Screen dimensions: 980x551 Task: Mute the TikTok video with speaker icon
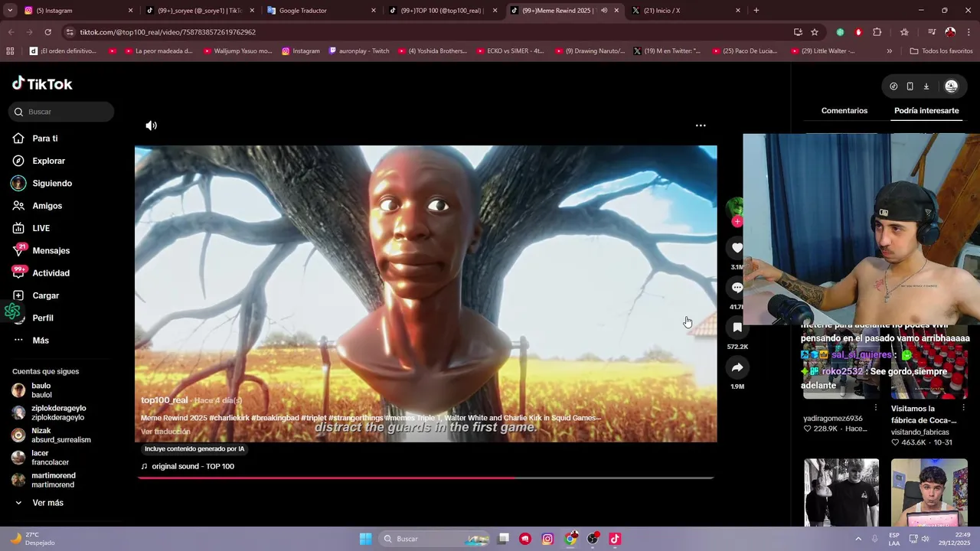[x=152, y=126]
